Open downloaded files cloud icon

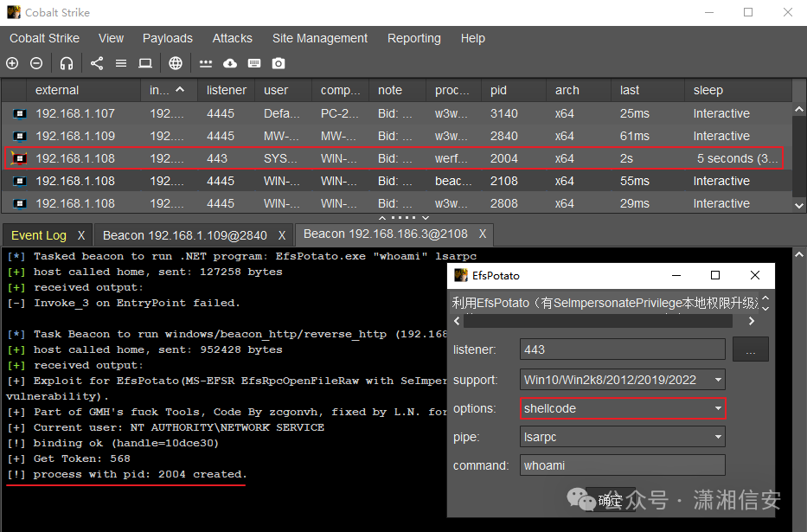[x=230, y=63]
